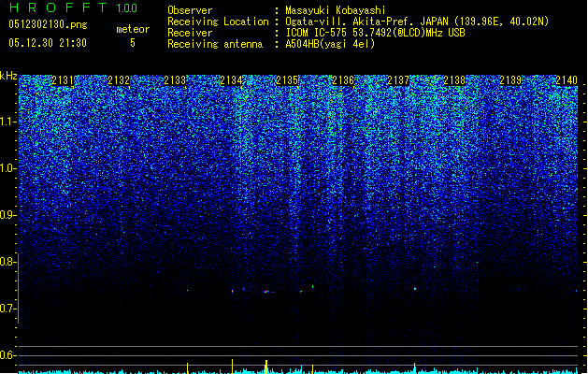588x374 pixels.
Task: Click the Receiving antenna label
Action: (215, 44)
